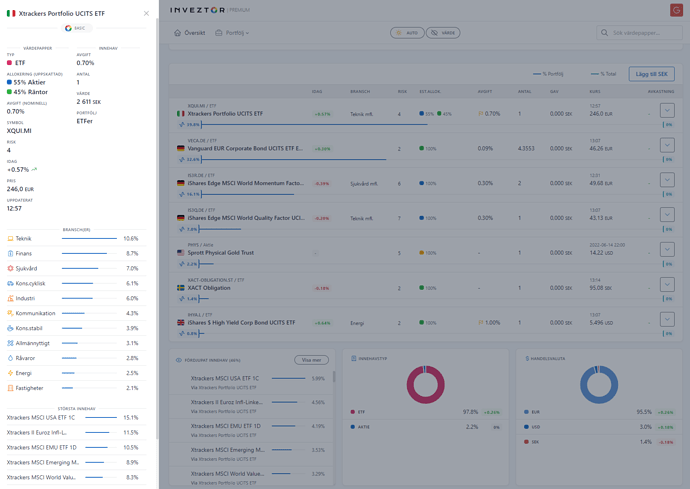This screenshot has height=489, width=690.
Task: Expand the iShares $ High Yield Corp row
Action: click(x=667, y=319)
